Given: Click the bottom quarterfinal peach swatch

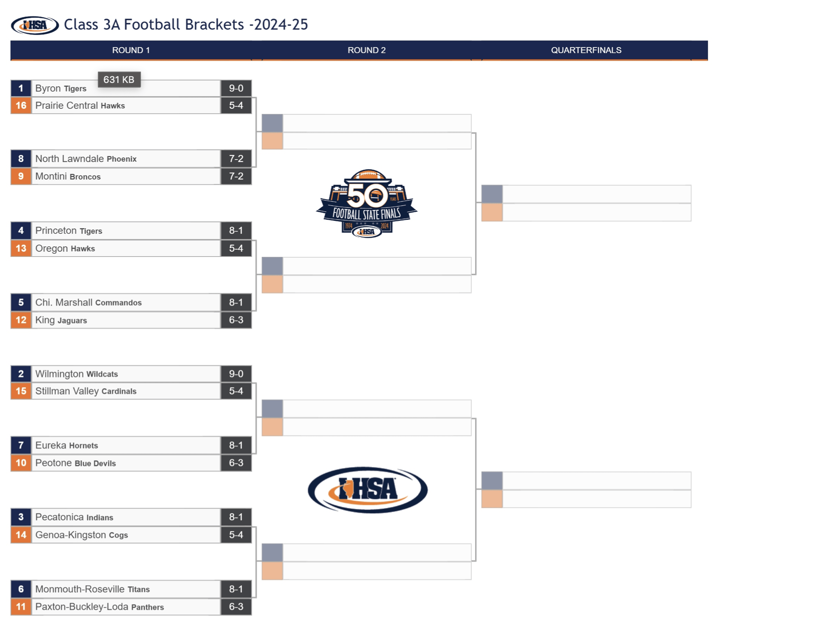Looking at the screenshot, I should 492,499.
